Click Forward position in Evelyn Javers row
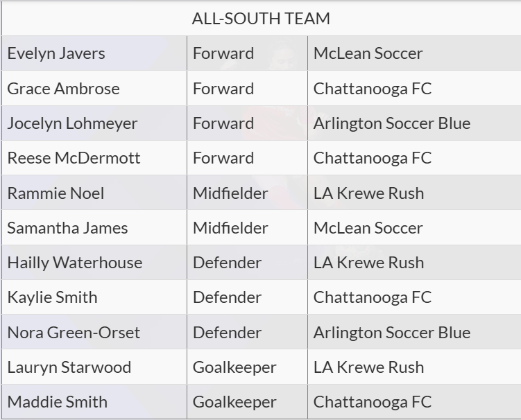Image resolution: width=521 pixels, height=420 pixels. (223, 53)
